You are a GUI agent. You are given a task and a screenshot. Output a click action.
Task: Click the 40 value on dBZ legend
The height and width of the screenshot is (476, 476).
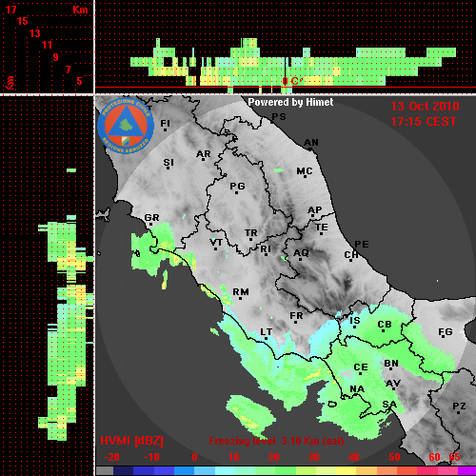[354, 457]
